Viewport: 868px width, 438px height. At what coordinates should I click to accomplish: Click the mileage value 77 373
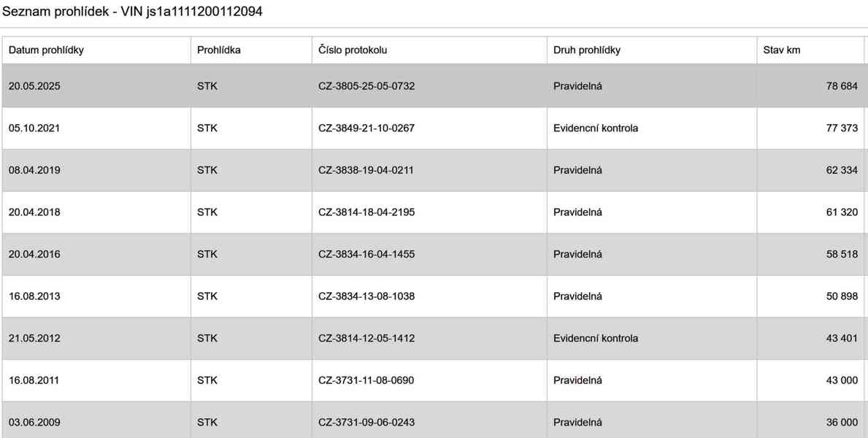tap(842, 128)
